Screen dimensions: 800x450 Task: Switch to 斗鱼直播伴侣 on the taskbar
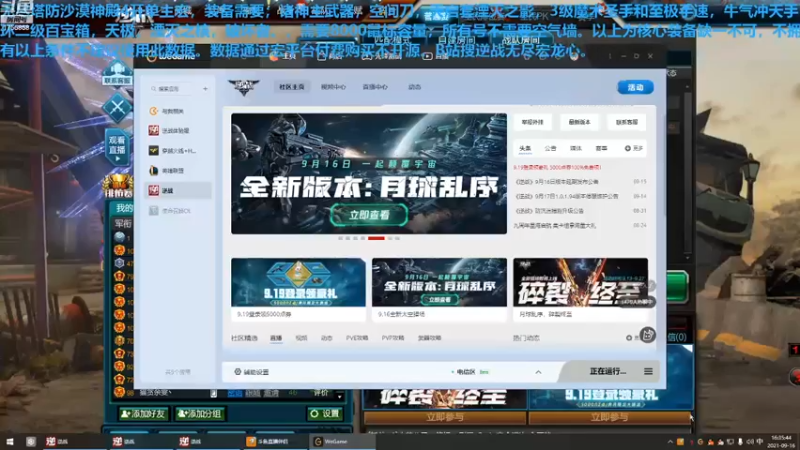[x=268, y=441]
